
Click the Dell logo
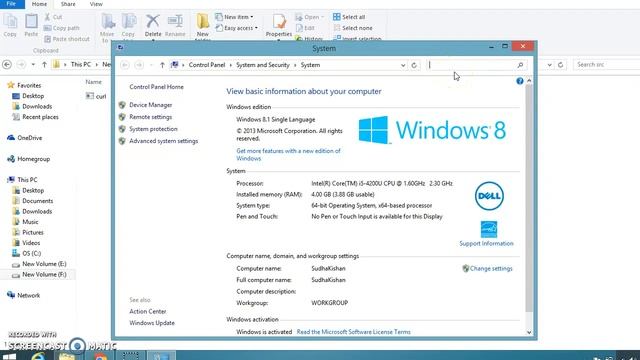click(x=489, y=196)
